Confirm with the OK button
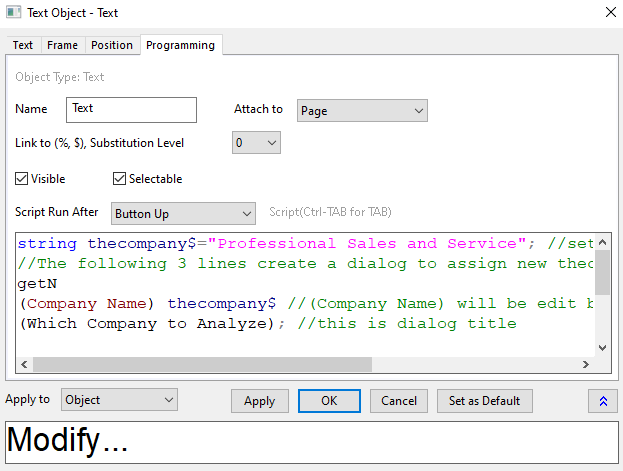The image size is (623, 471). click(x=329, y=401)
